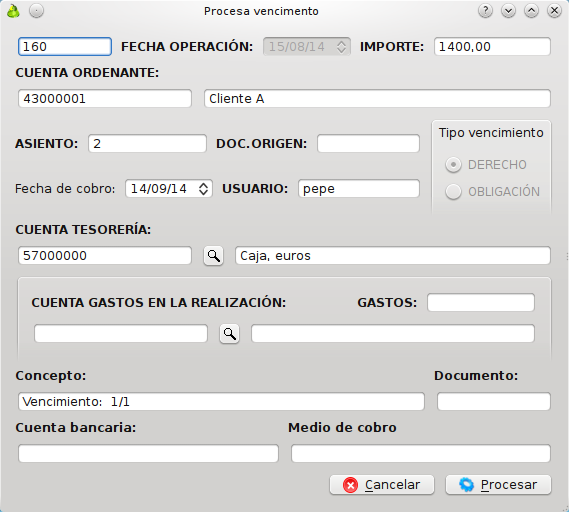Viewport: 569px width, 512px height.
Task: Click the Cancelar button
Action: point(382,485)
